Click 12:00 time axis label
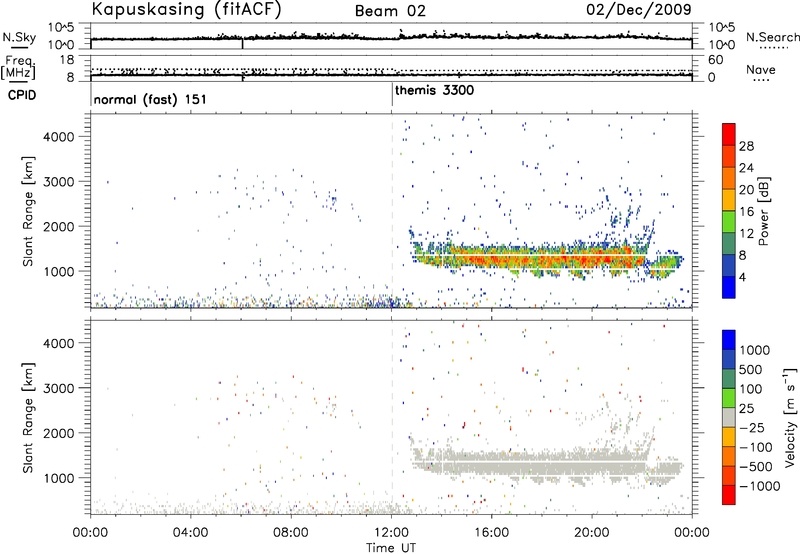 (x=392, y=532)
